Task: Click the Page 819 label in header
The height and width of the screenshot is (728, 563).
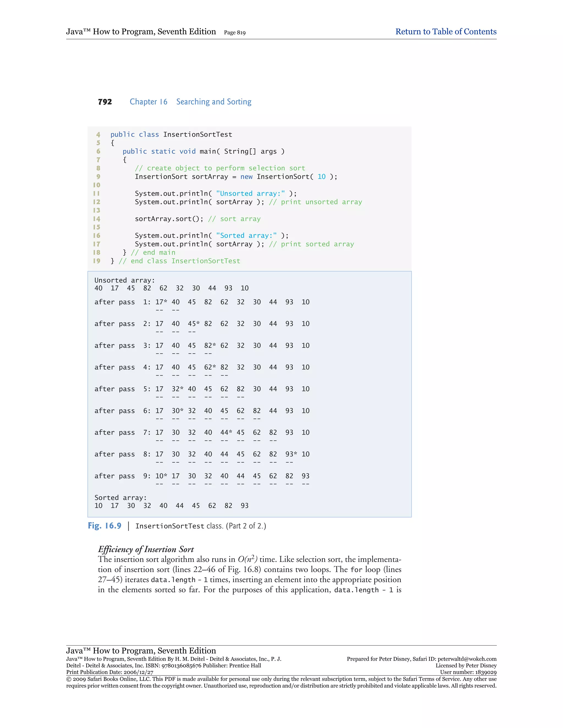Action: click(x=234, y=33)
